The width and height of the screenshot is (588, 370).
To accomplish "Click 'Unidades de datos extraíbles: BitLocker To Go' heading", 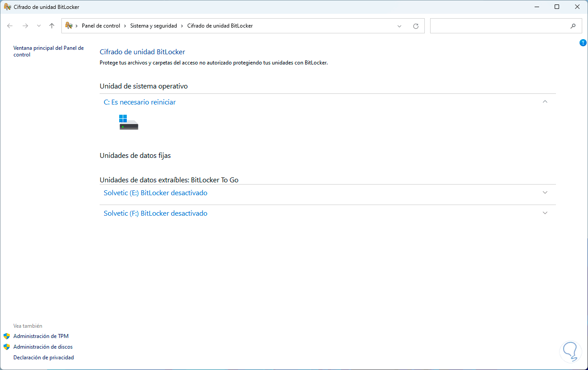I will pos(169,180).
